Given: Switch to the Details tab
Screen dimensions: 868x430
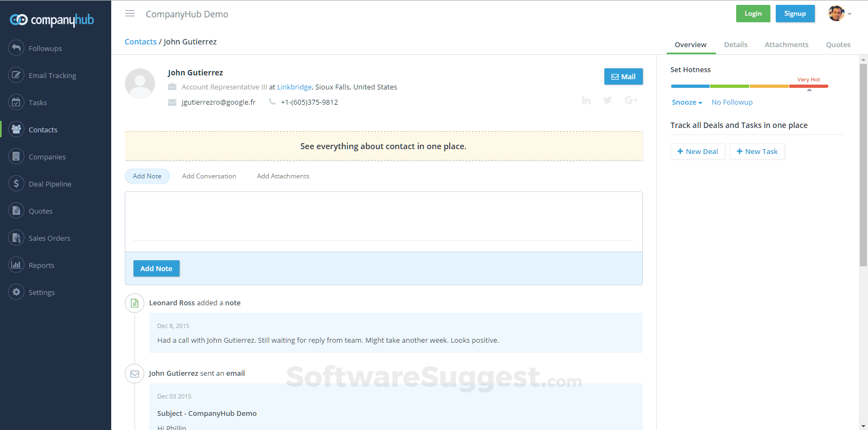Looking at the screenshot, I should click(736, 44).
